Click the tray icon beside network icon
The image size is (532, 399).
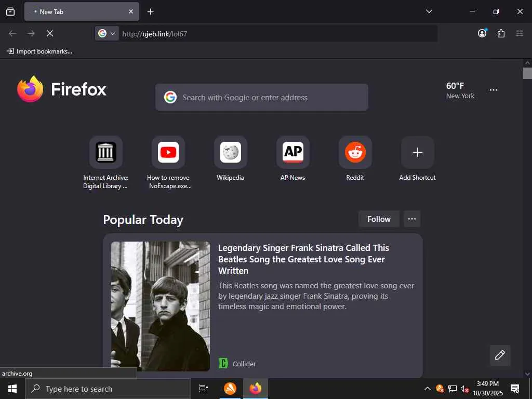click(x=440, y=389)
